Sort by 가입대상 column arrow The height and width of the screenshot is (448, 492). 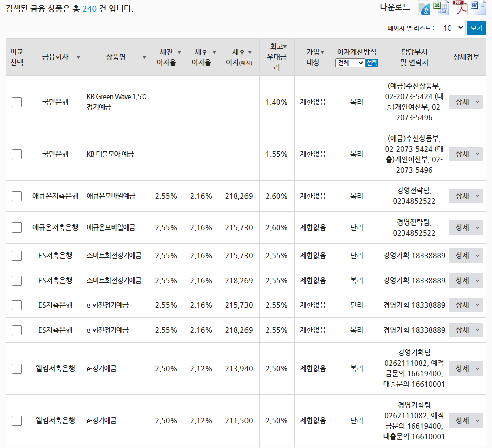click(x=322, y=52)
